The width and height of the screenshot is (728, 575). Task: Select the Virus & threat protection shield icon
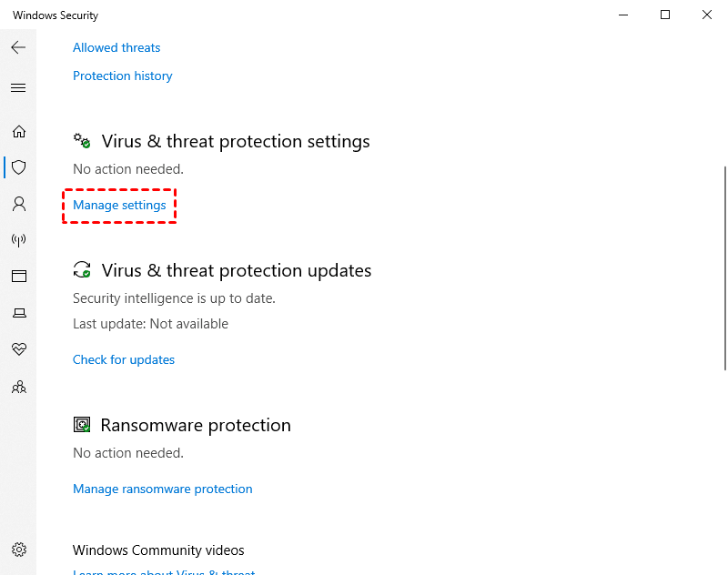click(x=18, y=167)
